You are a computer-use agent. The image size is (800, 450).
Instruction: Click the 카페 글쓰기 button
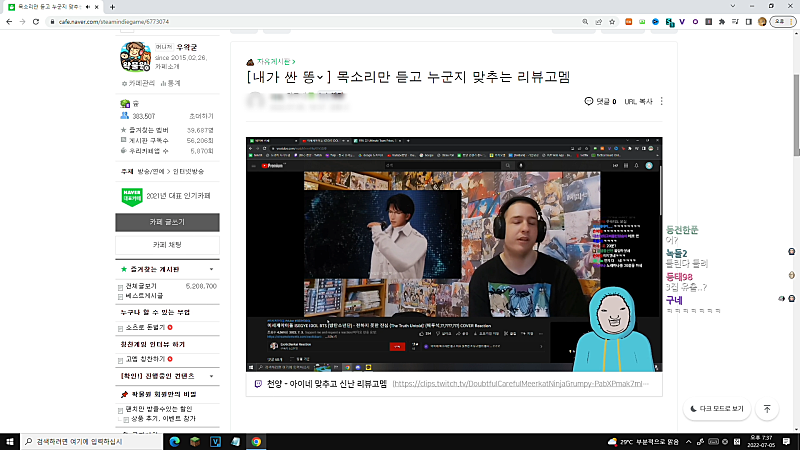tap(167, 222)
